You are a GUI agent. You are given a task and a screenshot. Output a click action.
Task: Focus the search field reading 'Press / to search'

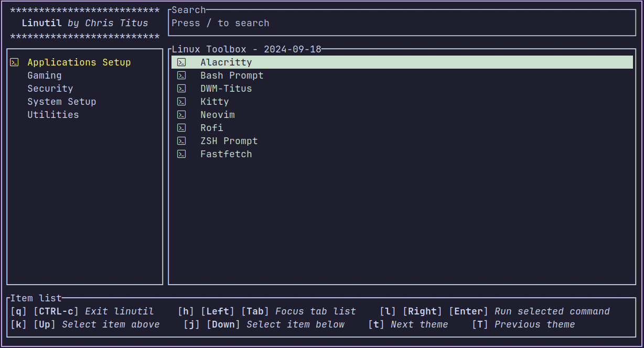402,23
